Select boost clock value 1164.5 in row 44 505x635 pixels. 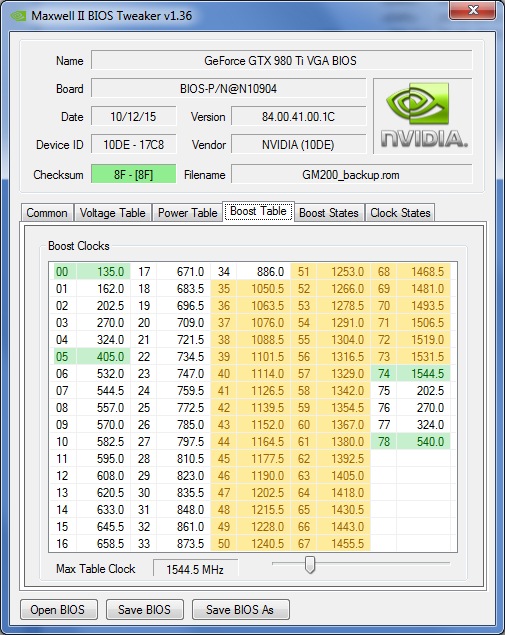(x=264, y=442)
